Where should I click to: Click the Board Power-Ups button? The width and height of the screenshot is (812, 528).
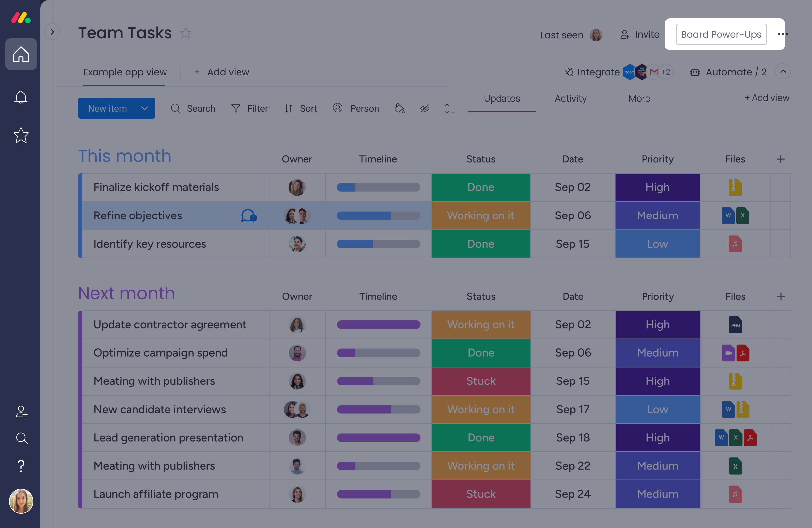(x=721, y=34)
